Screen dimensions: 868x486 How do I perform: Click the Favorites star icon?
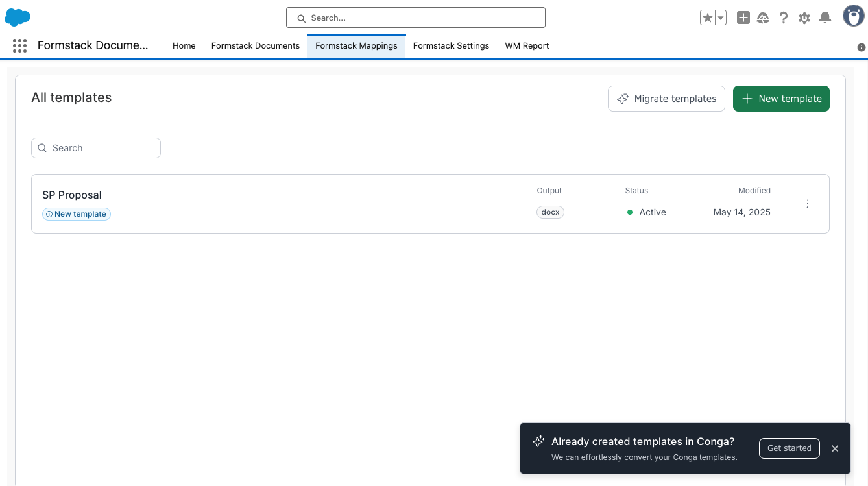pyautogui.click(x=707, y=18)
